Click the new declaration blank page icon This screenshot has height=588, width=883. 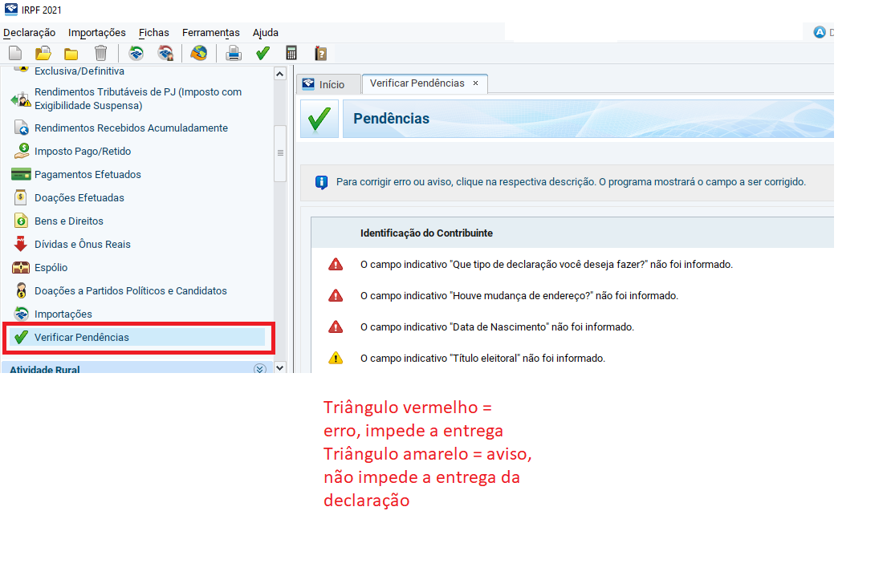tap(14, 54)
